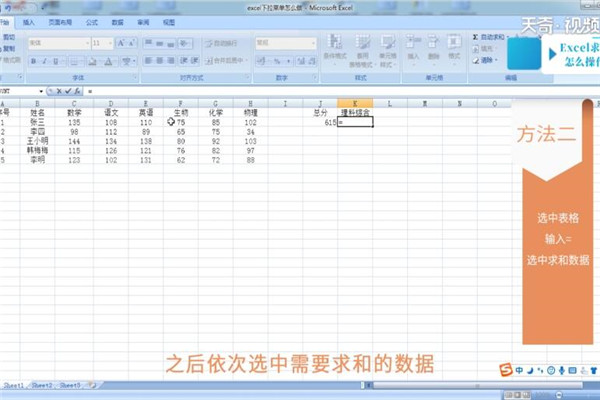Center text horizontally in the cell
The width and height of the screenshot is (600, 400).
coord(160,60)
